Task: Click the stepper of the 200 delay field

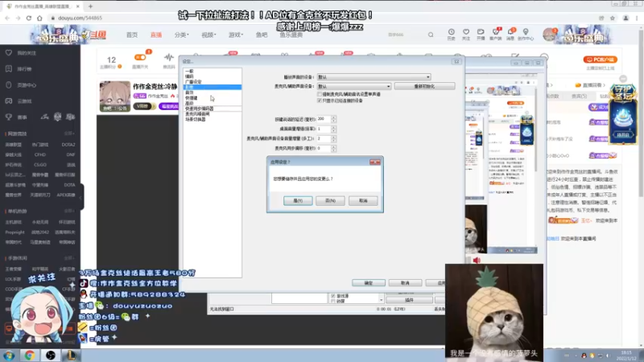Action: click(x=333, y=119)
